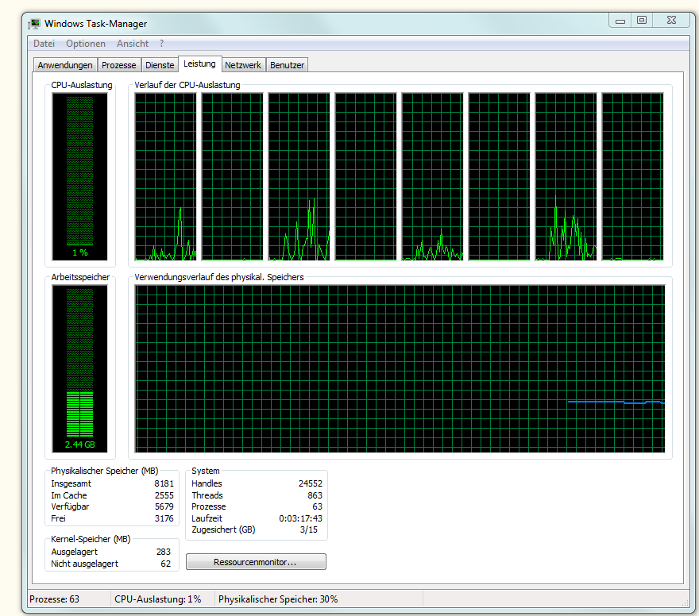Close the Task-Manager window

click(x=671, y=21)
